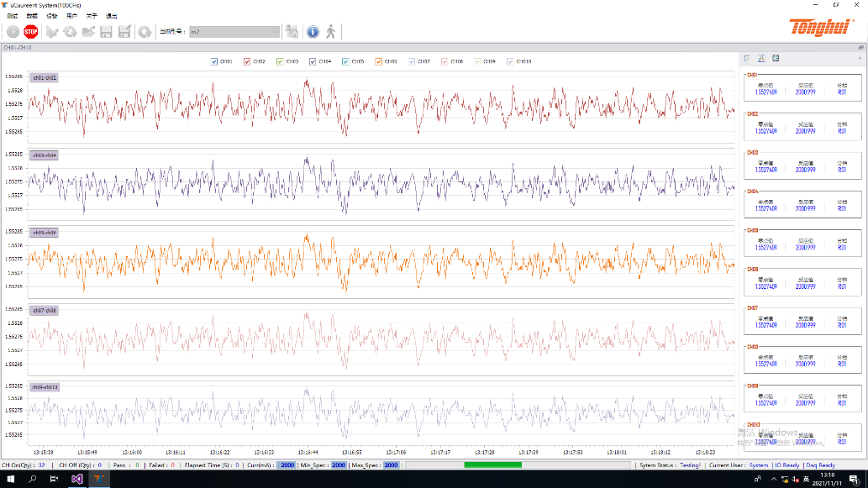Click the Curr(mA) 2000 value field
The height and width of the screenshot is (488, 868).
point(287,464)
